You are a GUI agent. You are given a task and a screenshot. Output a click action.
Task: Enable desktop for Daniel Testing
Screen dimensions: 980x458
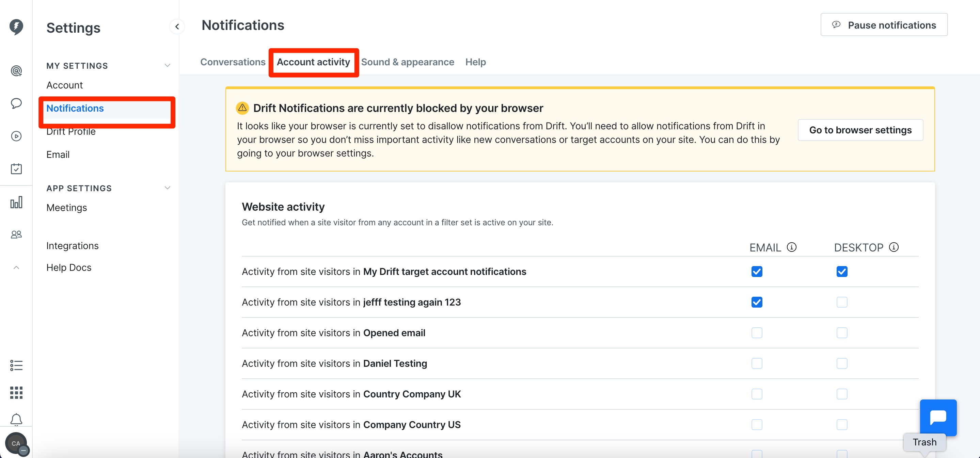(x=841, y=364)
